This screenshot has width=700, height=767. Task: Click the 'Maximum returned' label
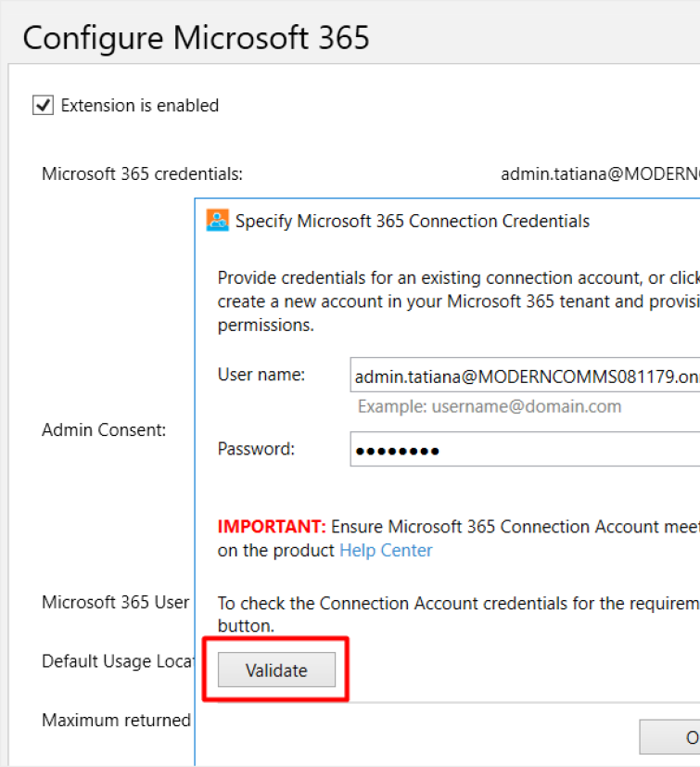117,720
